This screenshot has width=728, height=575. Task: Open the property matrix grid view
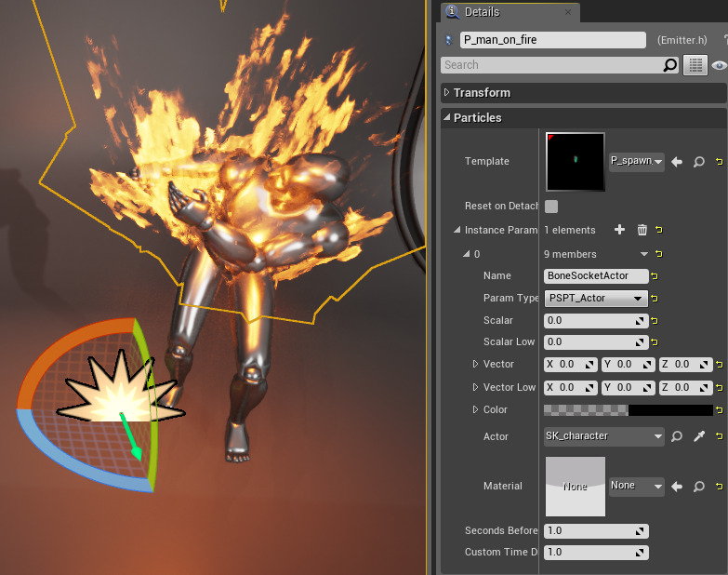[695, 65]
